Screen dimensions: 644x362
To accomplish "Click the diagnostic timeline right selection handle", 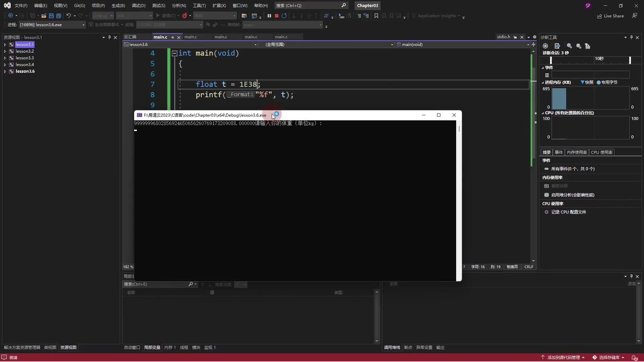I will [630, 60].
